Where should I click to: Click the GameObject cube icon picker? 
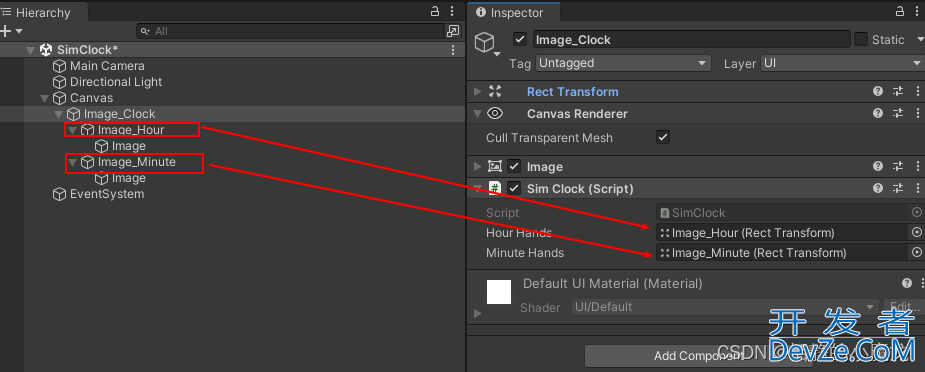click(486, 42)
